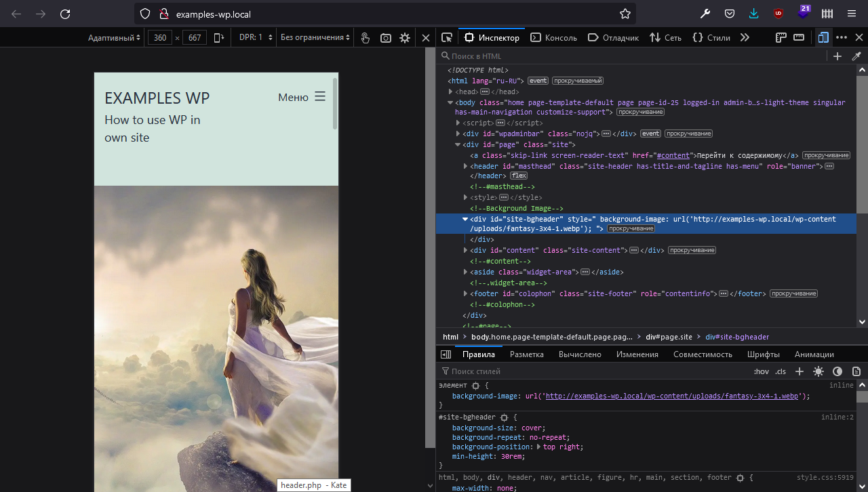Open the DPR: 1 dropdown
This screenshot has height=492, width=868.
coord(254,38)
